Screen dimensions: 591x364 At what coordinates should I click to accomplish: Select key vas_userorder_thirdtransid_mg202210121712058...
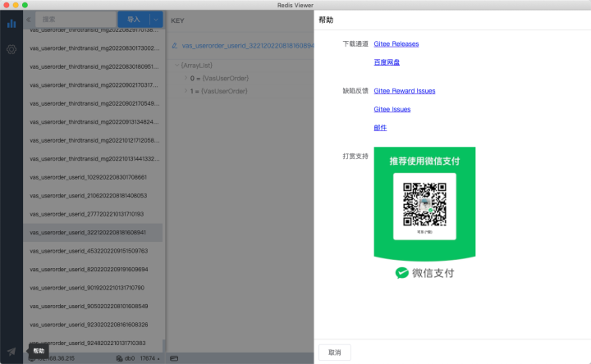coord(93,140)
